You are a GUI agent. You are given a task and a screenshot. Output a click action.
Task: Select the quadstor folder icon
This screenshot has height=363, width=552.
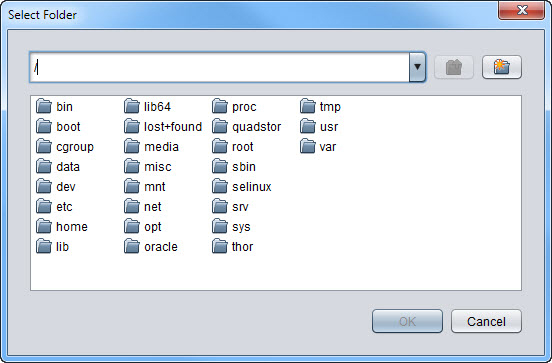pos(220,126)
